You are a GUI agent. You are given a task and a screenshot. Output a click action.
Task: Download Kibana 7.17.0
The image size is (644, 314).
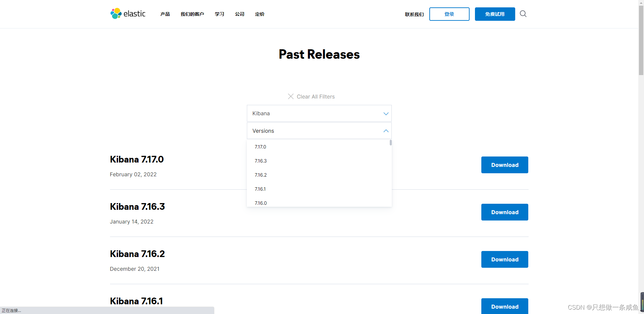coord(505,165)
